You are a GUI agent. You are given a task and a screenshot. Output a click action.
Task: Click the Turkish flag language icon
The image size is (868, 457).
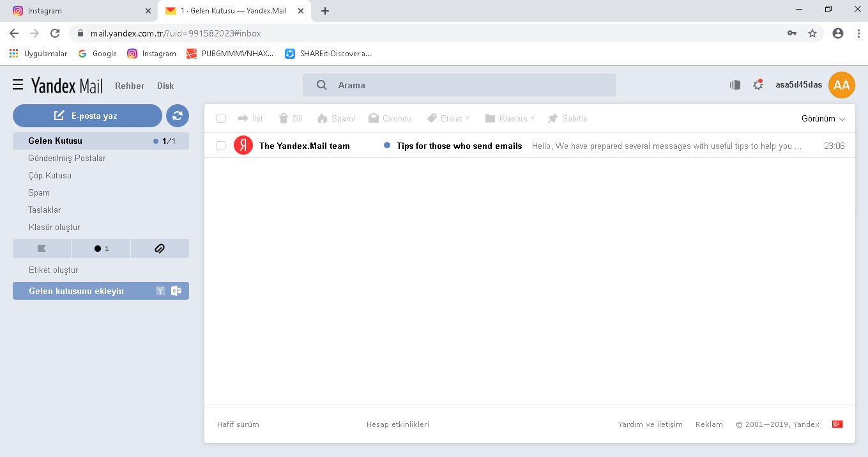point(837,424)
